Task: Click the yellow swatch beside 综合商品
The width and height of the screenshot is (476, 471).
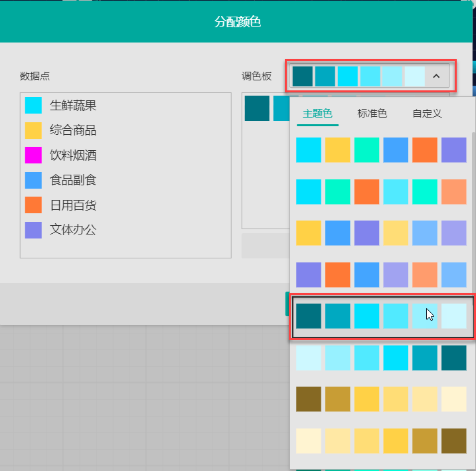Action: coord(33,130)
